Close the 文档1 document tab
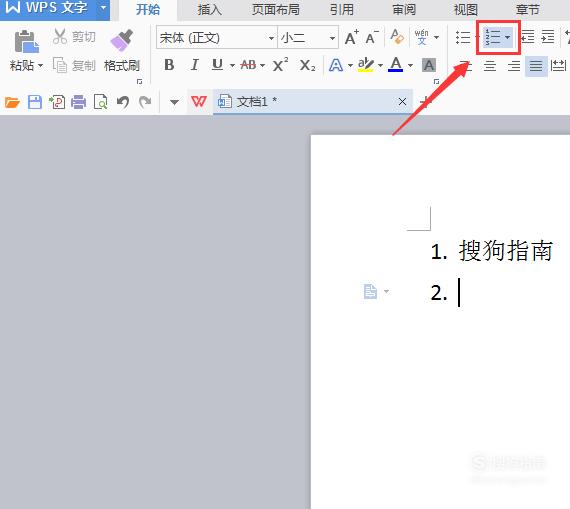 pos(402,101)
